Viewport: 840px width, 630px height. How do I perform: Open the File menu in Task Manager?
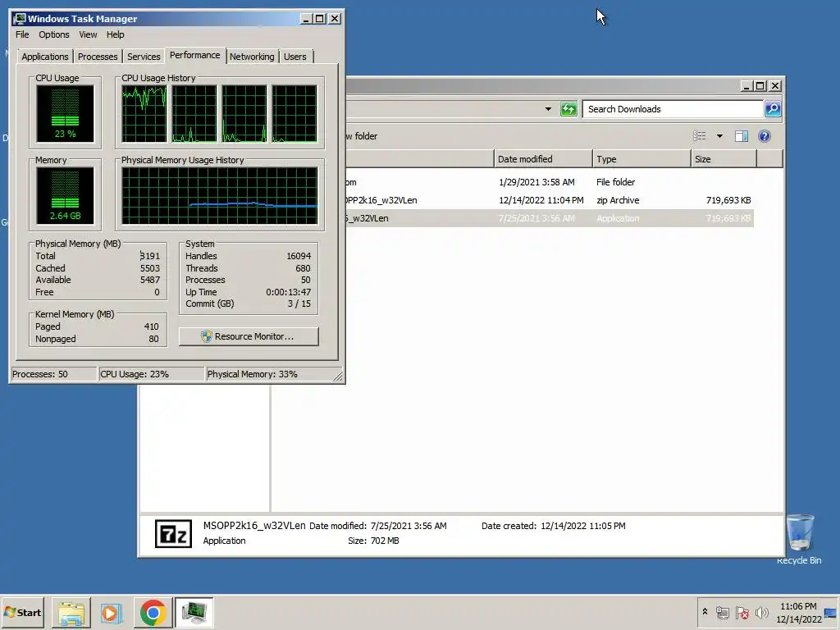click(x=22, y=34)
